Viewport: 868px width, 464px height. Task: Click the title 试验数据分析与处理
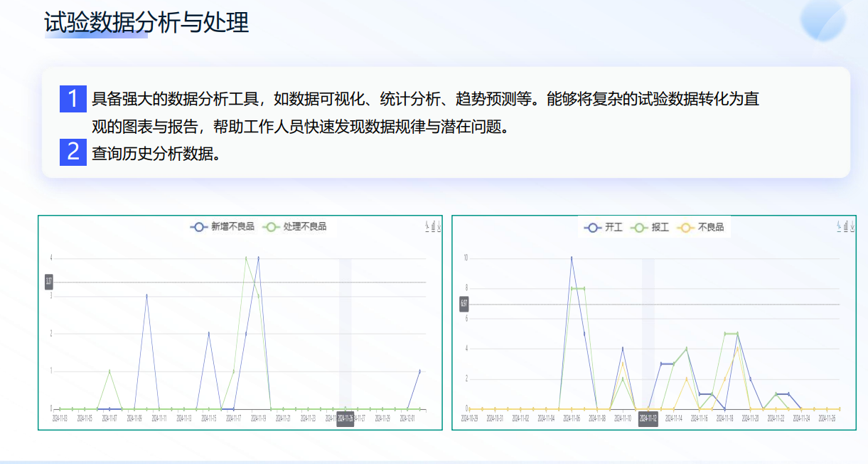tap(146, 23)
